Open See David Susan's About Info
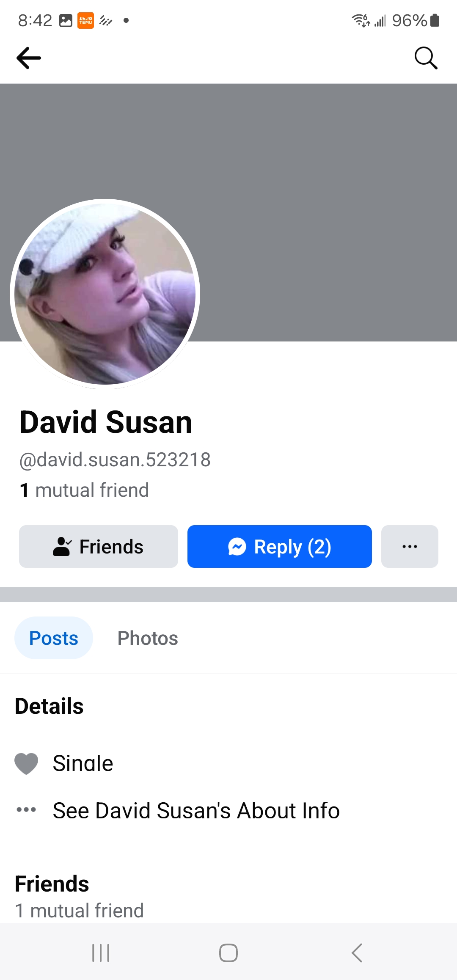Viewport: 457px width, 980px height. tap(196, 810)
